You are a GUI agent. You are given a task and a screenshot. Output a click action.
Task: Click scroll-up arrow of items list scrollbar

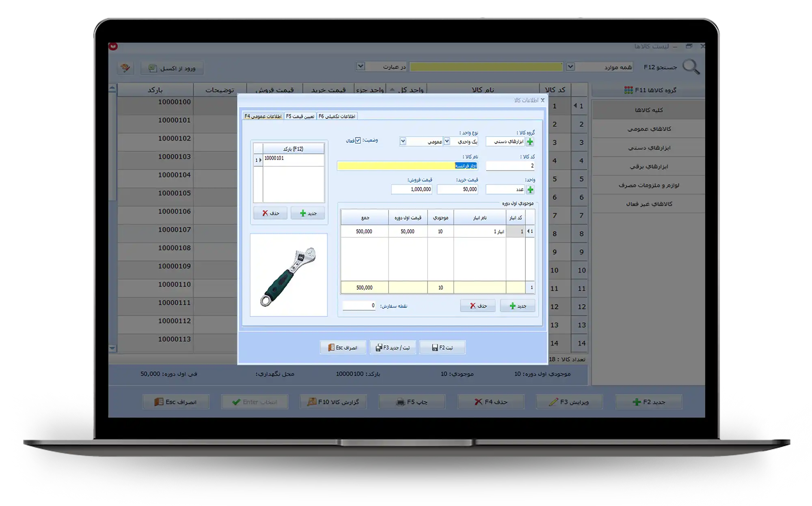point(112,88)
